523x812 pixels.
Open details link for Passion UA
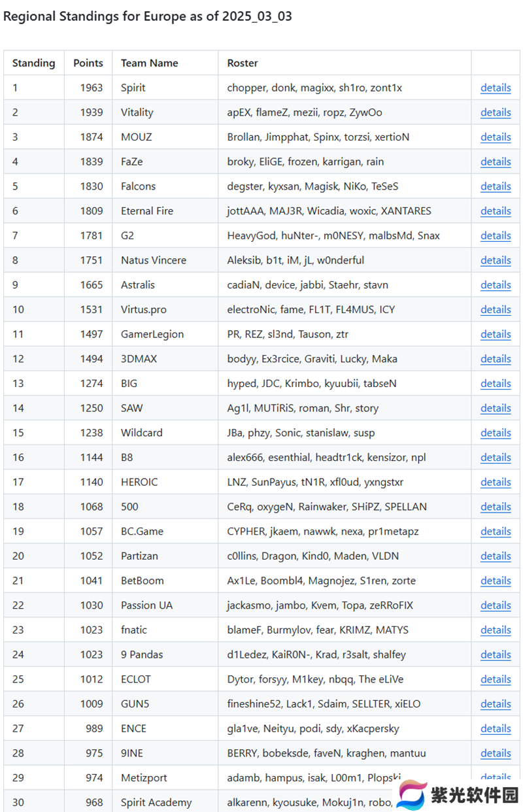(x=496, y=605)
